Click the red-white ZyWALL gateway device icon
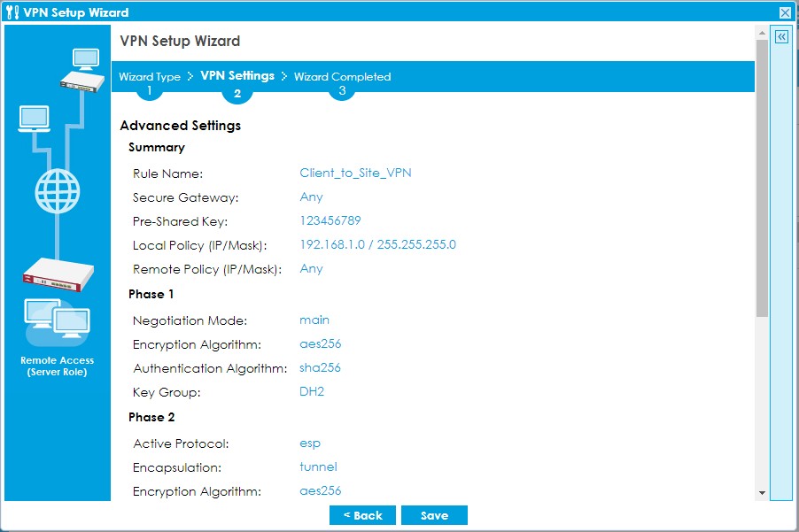Viewport: 799px width, 532px height. tap(58, 274)
